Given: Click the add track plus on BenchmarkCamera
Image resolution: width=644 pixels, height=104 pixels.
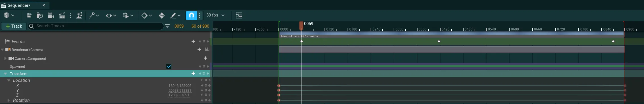Looking at the screenshot, I should tap(199, 50).
